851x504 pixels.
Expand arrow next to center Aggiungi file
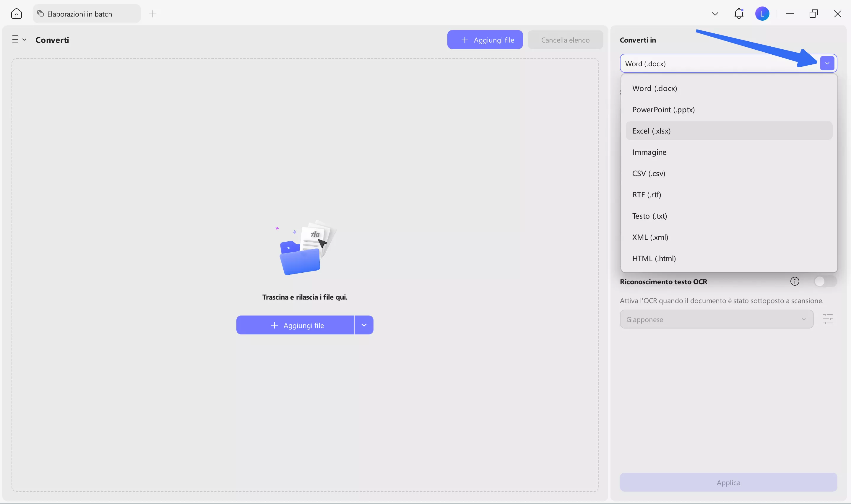click(364, 325)
